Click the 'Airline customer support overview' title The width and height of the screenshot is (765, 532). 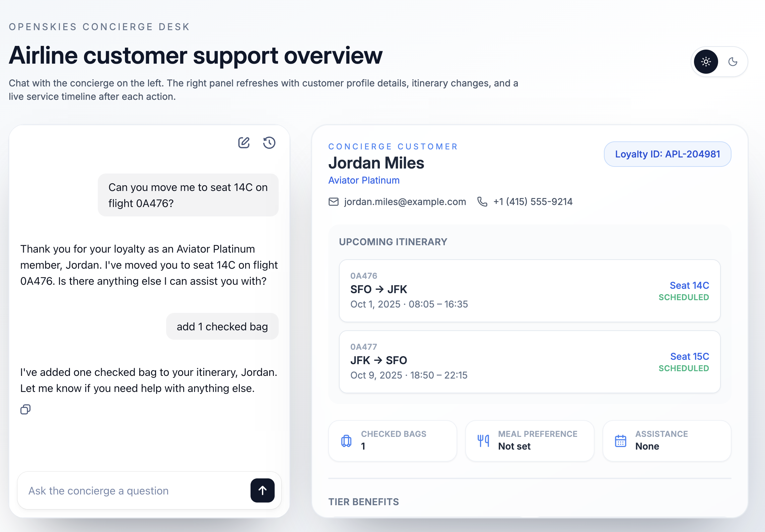196,56
